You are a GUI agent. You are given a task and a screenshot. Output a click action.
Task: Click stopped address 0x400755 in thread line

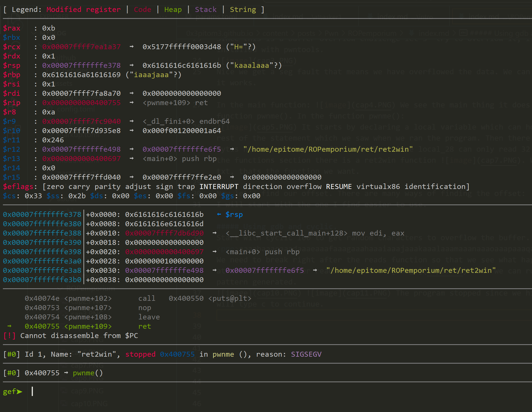(177, 354)
